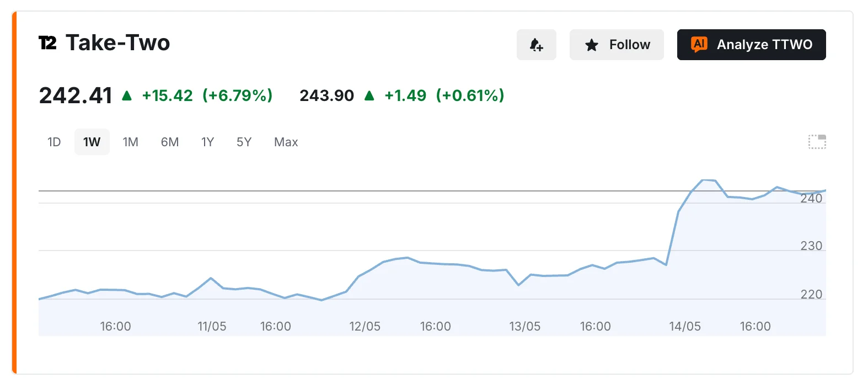Click the 242.41 current price
868x383 pixels.
click(x=76, y=95)
